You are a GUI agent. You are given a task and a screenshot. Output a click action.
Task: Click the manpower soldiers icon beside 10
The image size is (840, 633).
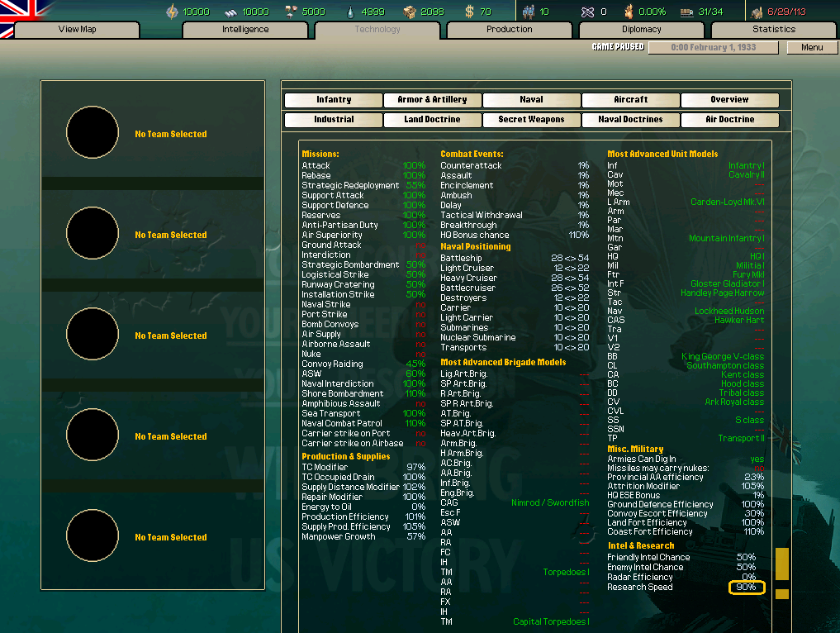pos(529,12)
